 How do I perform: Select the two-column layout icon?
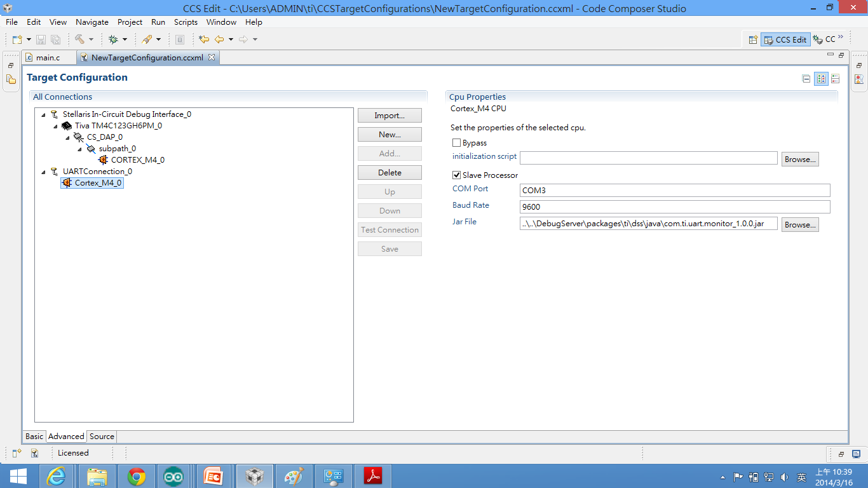coord(821,79)
